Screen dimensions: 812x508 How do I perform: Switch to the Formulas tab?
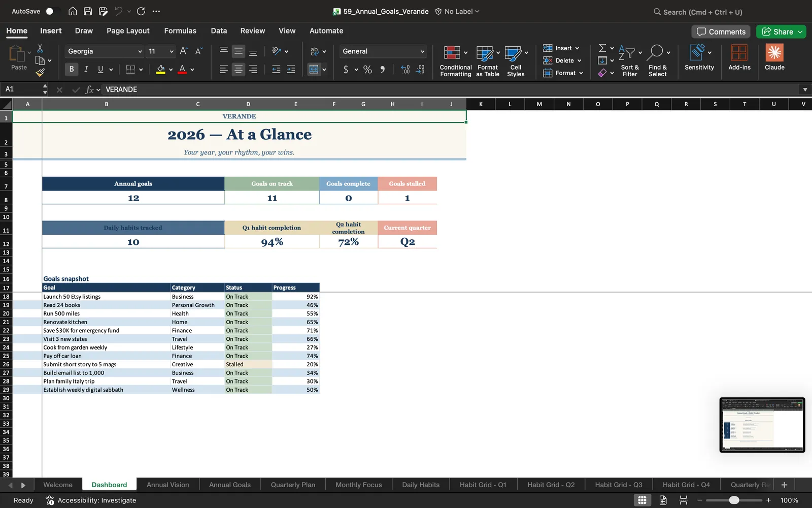tap(180, 30)
